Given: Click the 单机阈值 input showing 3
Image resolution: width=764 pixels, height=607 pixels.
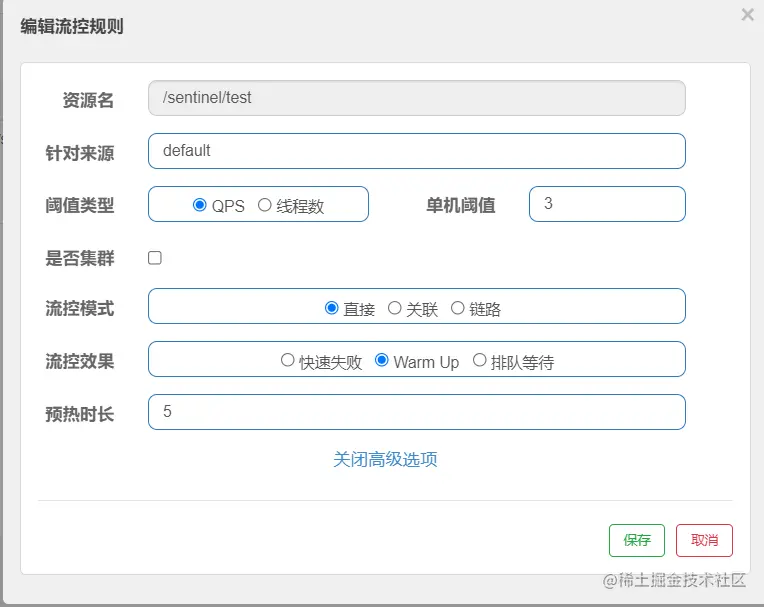Looking at the screenshot, I should click(607, 204).
